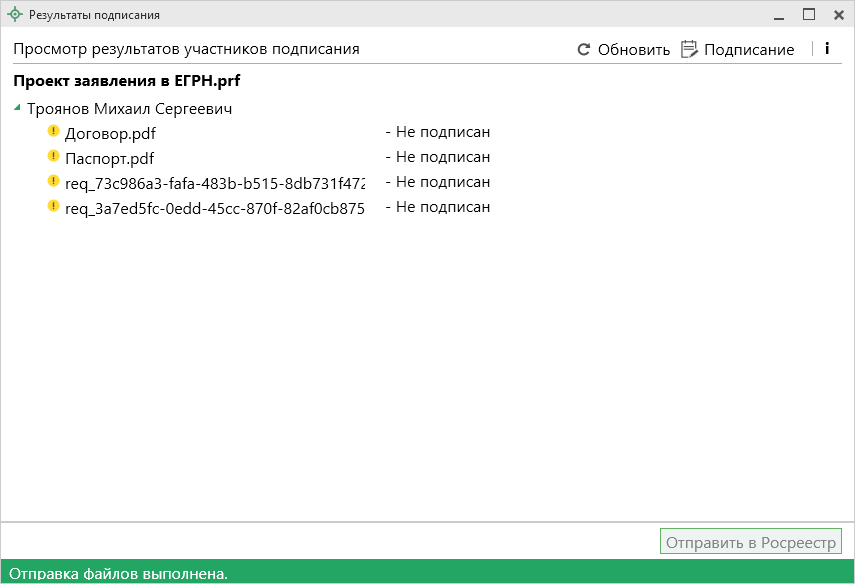Select Договор.pdf in the file list

(110, 133)
